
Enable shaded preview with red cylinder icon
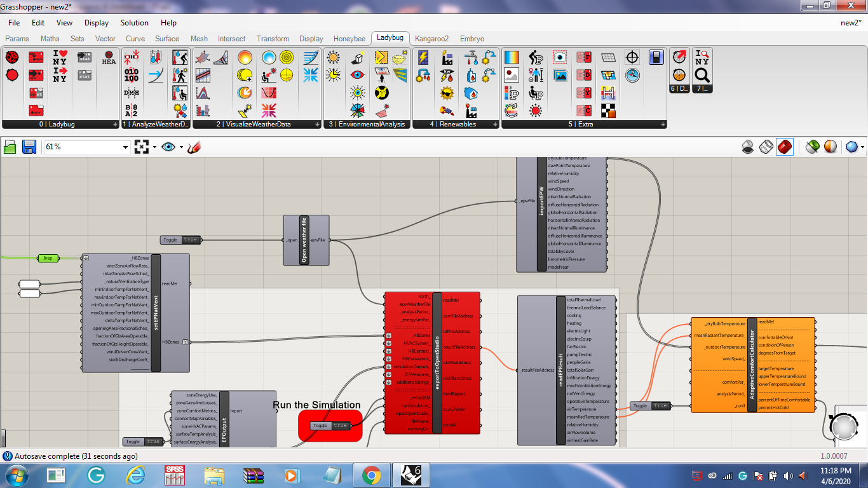coord(785,147)
